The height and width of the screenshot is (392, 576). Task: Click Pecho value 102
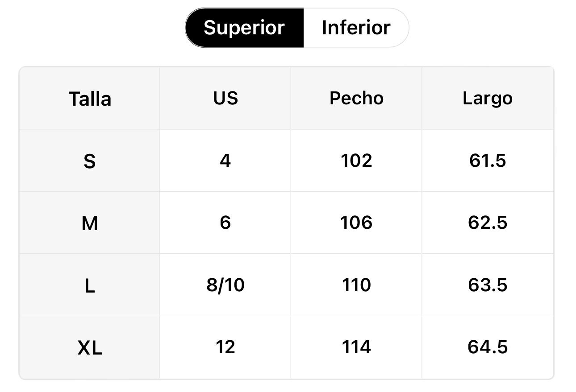click(x=356, y=161)
